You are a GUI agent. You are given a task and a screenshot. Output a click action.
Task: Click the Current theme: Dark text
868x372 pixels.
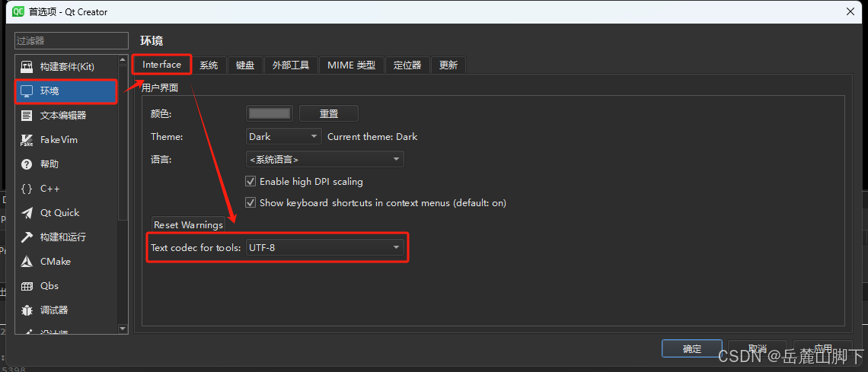point(372,136)
